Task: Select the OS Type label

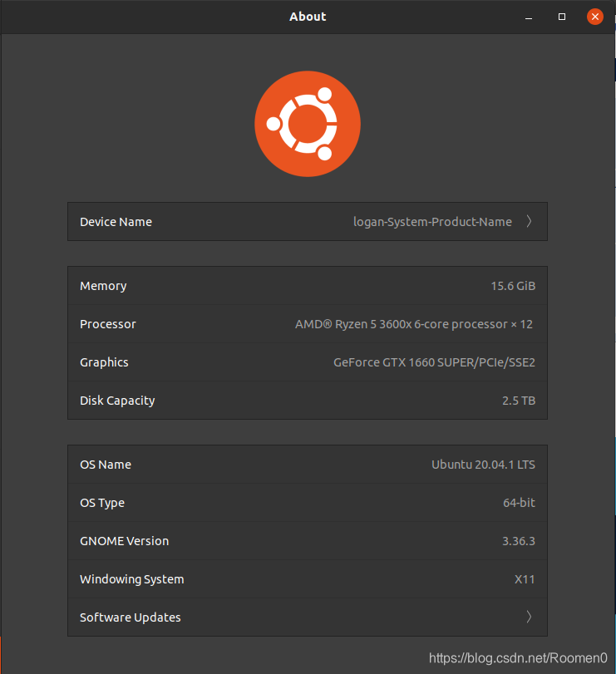Action: (102, 503)
